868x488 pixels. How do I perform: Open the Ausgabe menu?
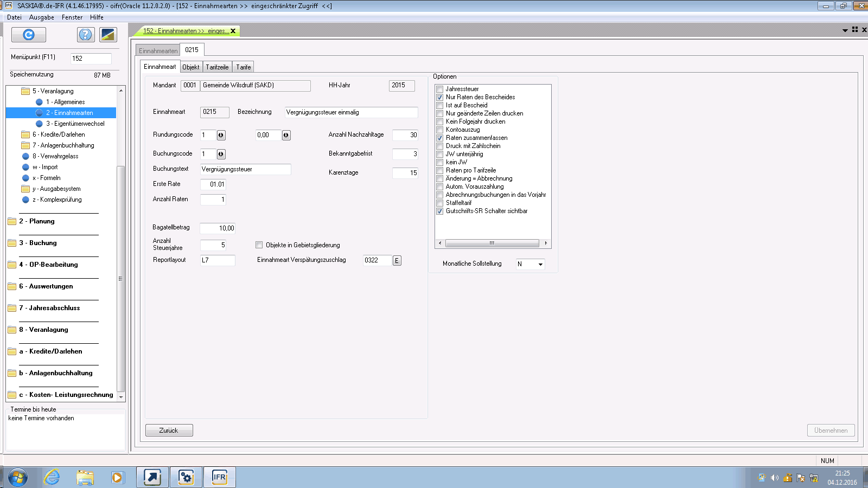coord(42,17)
